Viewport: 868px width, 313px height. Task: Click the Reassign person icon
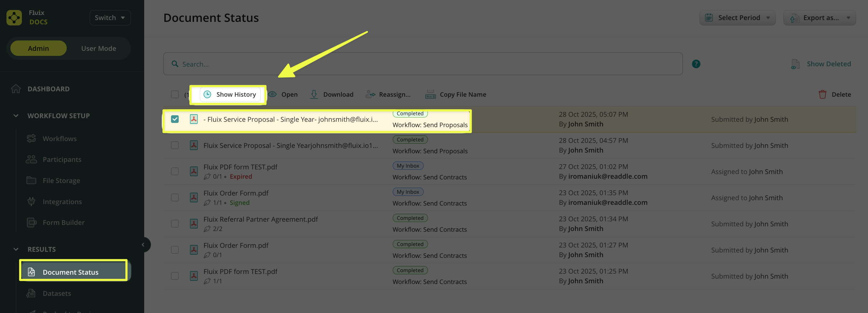[370, 95]
